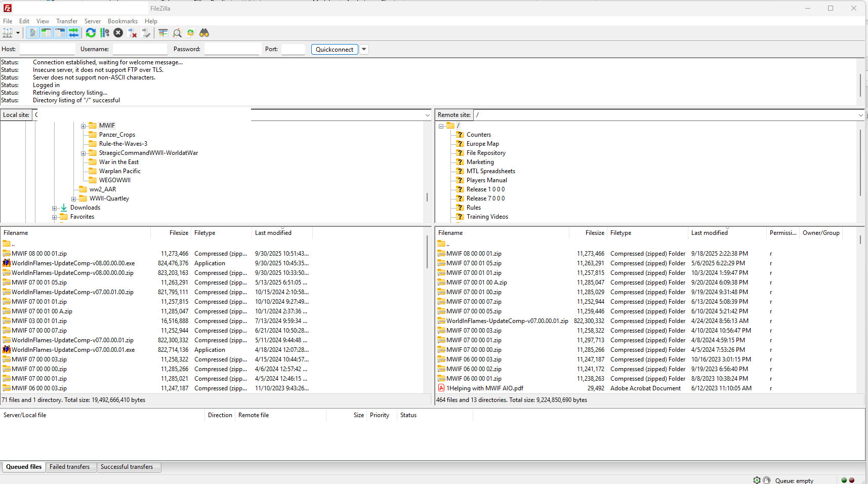This screenshot has width=868, height=484.
Task: Toggle the transfer queue panel
Action: point(74,33)
